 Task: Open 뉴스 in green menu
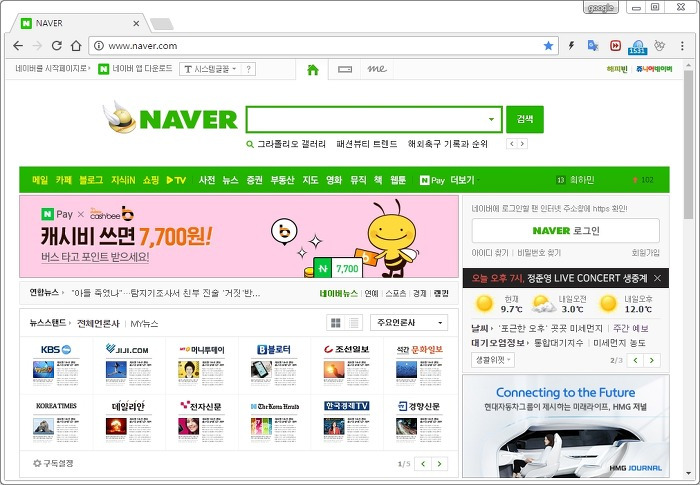(230, 180)
